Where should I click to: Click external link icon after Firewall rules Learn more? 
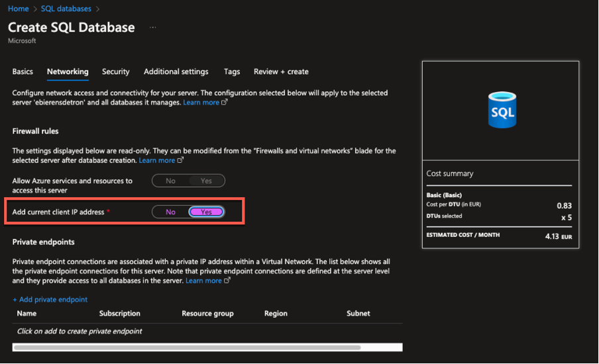[180, 160]
